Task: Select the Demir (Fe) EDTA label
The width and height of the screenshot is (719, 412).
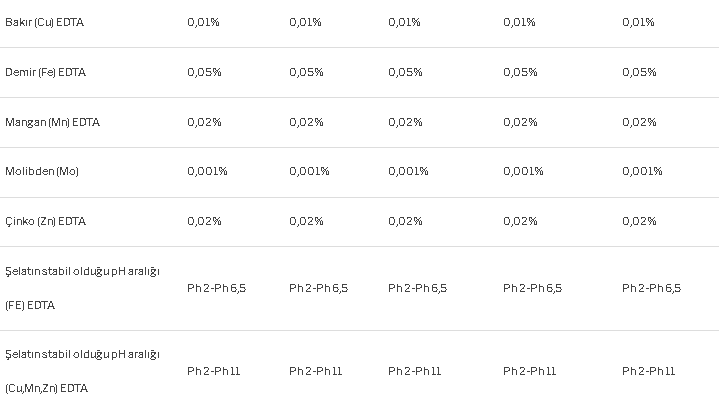Action: pos(45,72)
